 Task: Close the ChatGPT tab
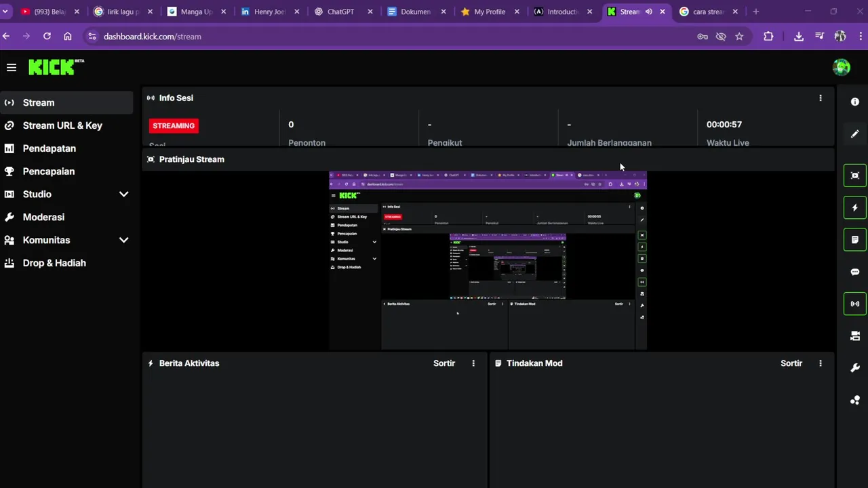[x=370, y=12]
